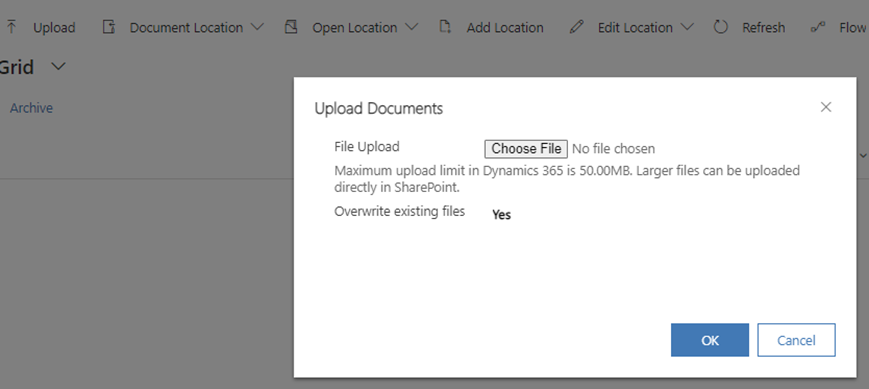Expand the Edit Location dropdown chevron

pyautogui.click(x=687, y=27)
